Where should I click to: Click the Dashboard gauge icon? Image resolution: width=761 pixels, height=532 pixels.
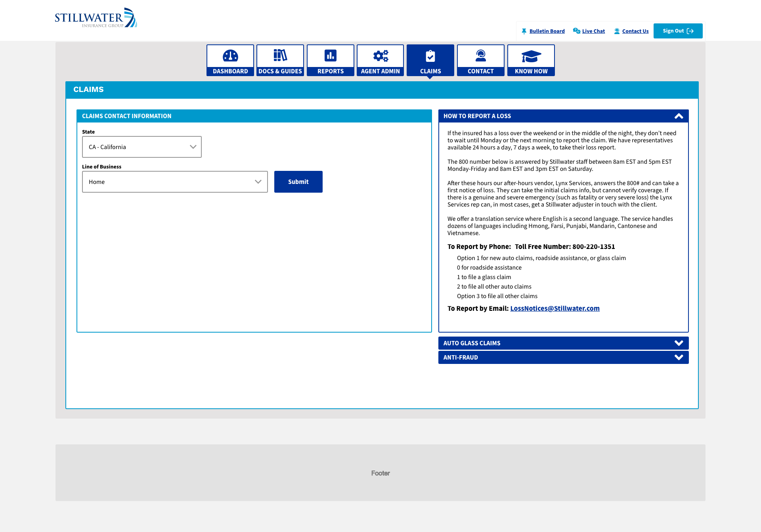point(230,56)
